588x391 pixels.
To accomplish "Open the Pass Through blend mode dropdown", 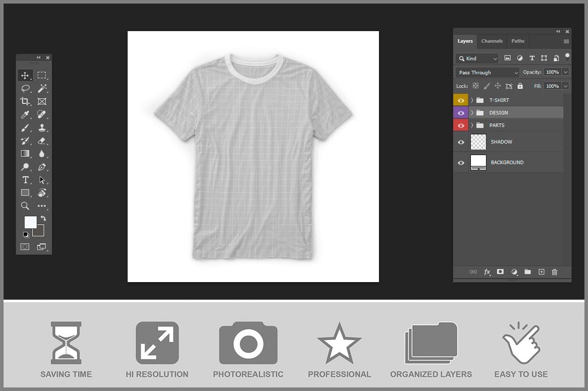I will (487, 72).
